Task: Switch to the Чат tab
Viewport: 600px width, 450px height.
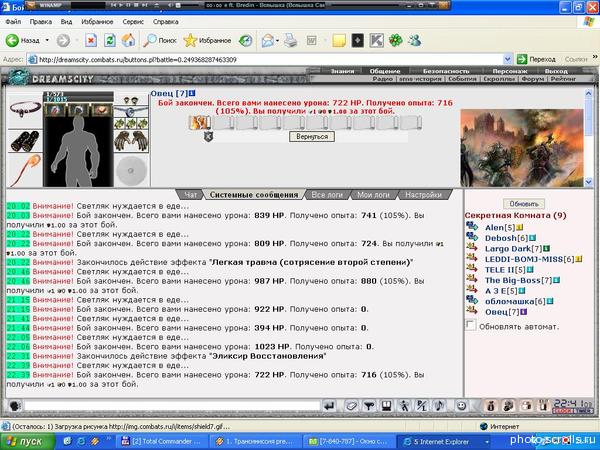Action: click(x=191, y=195)
